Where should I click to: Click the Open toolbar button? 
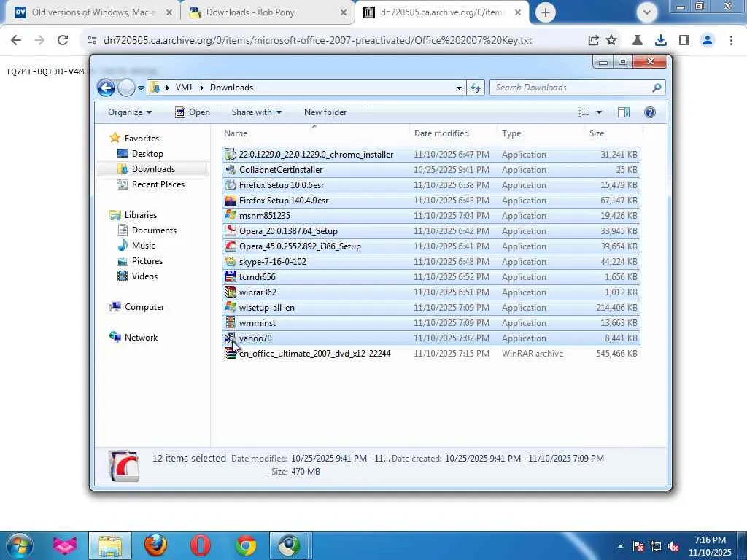click(193, 112)
